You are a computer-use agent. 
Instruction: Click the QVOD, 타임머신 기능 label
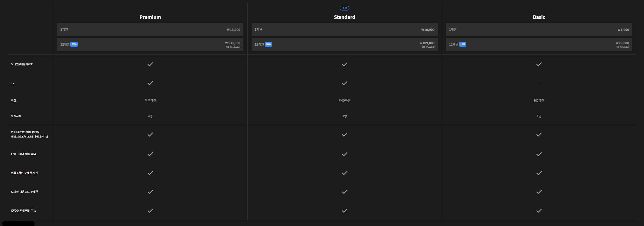(24, 211)
